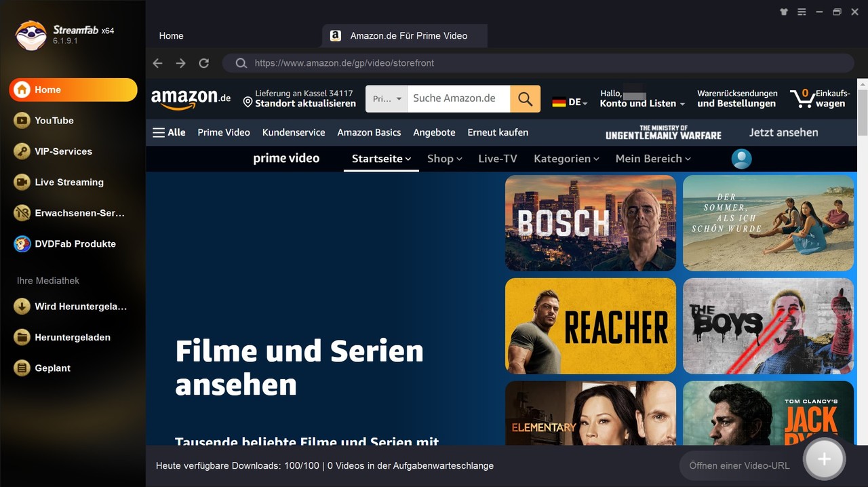Expand the Kategorien dropdown in Prime Video nav

[x=566, y=159]
